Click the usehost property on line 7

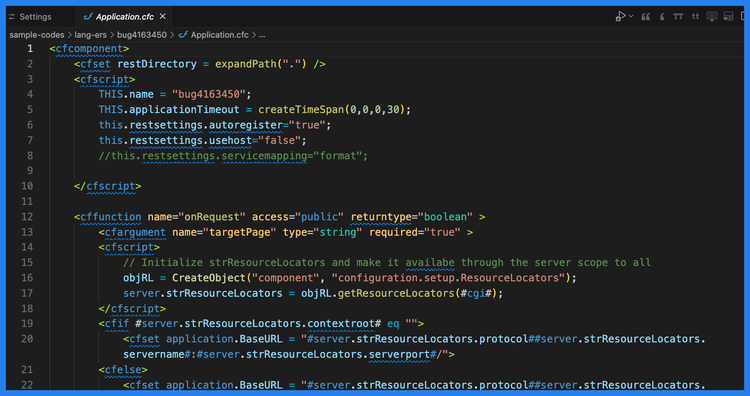pyautogui.click(x=231, y=140)
